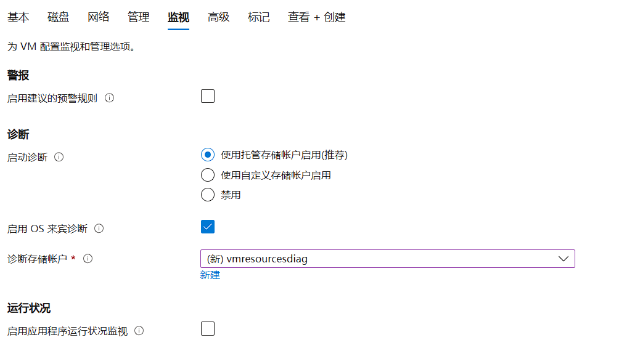
Task: Switch to the 高级 tab
Action: pos(218,17)
